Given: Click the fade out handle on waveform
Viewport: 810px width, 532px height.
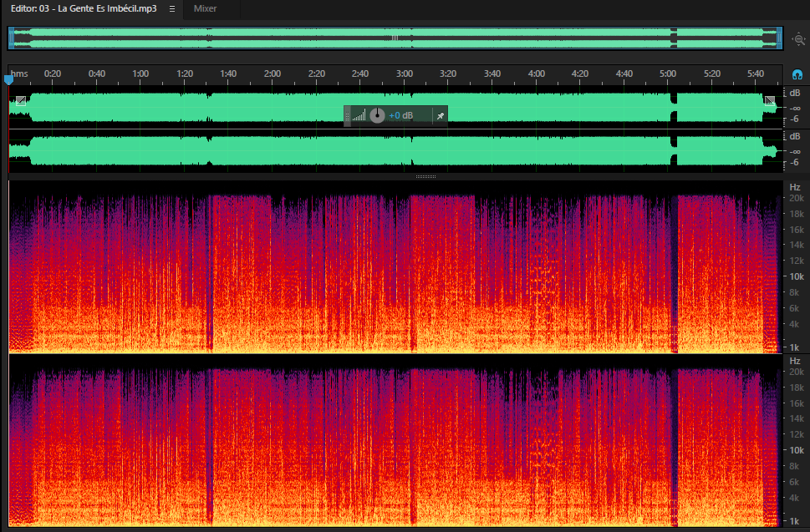Looking at the screenshot, I should pyautogui.click(x=770, y=100).
